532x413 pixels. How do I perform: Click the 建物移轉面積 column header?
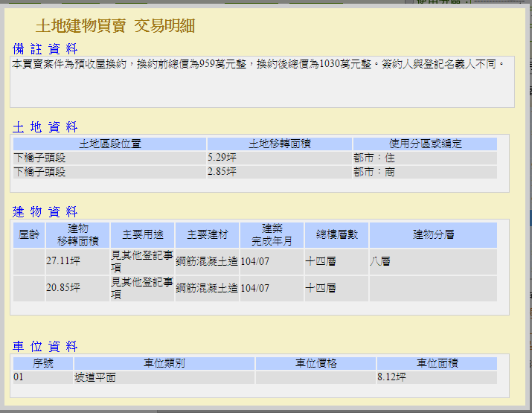[x=77, y=235]
